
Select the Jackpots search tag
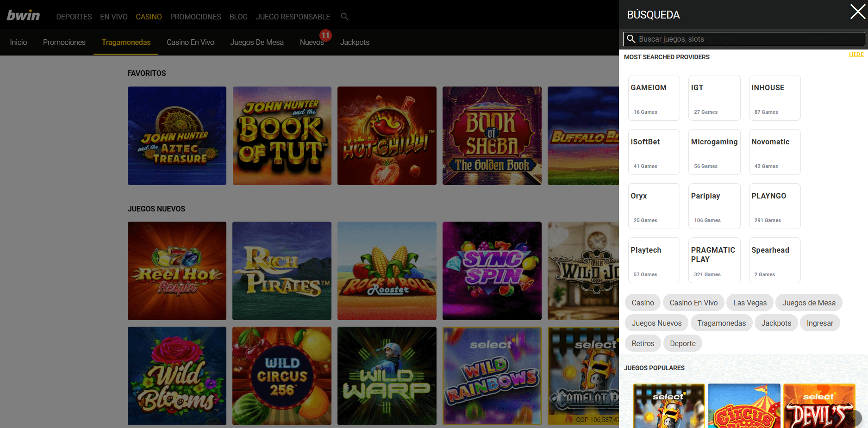click(776, 323)
